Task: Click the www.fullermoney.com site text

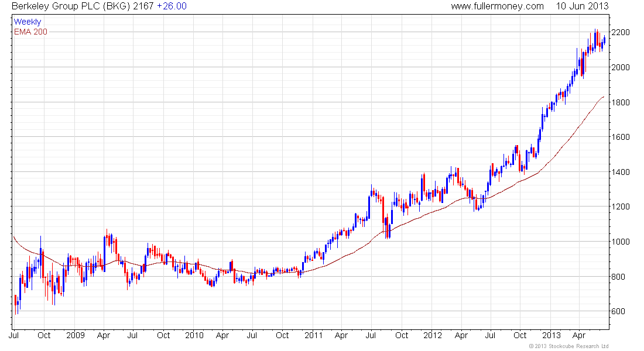Action: click(497, 6)
